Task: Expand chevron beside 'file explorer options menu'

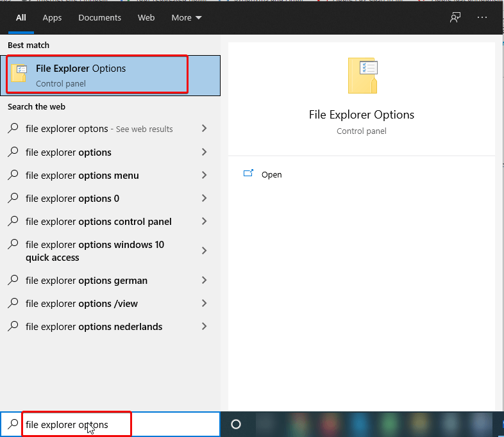Action: [204, 175]
